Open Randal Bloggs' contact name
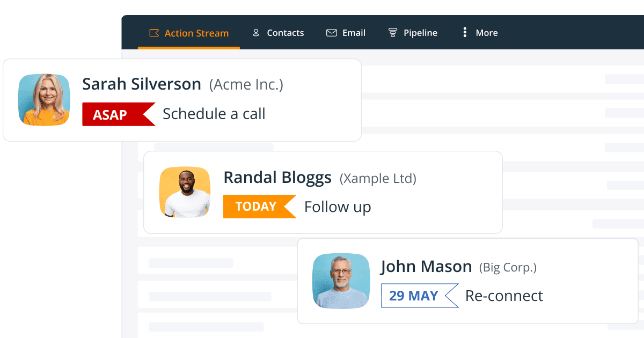644x338 pixels. 277,178
